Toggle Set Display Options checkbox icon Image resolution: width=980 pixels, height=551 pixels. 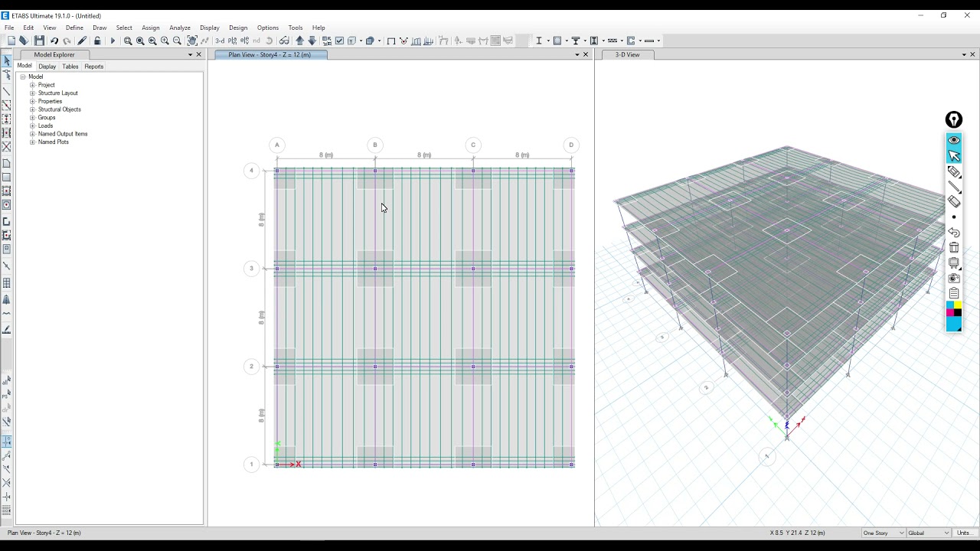coord(339,41)
